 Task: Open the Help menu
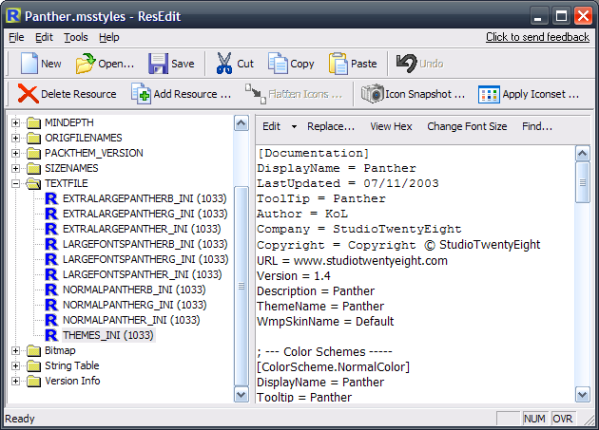109,37
